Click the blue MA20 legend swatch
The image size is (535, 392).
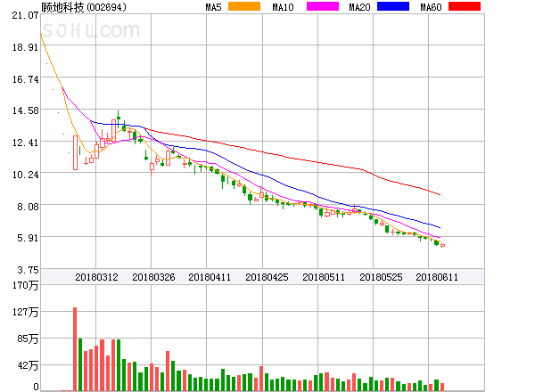click(x=393, y=6)
